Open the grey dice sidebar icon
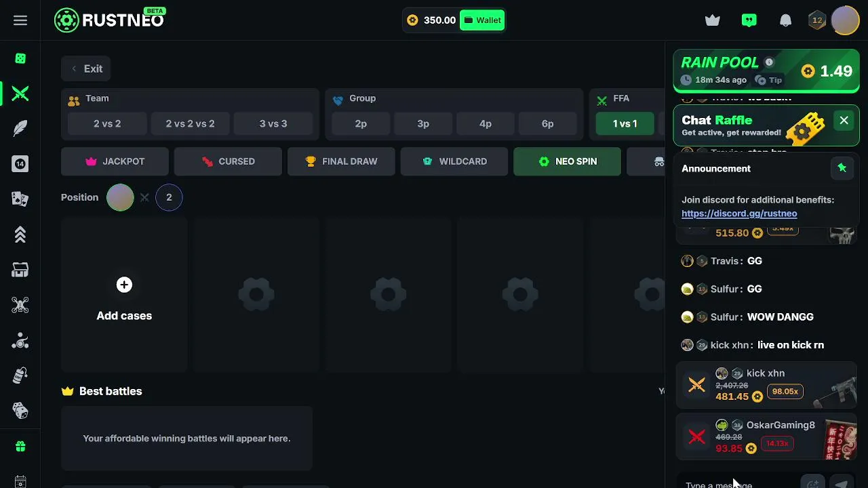 coord(20,411)
